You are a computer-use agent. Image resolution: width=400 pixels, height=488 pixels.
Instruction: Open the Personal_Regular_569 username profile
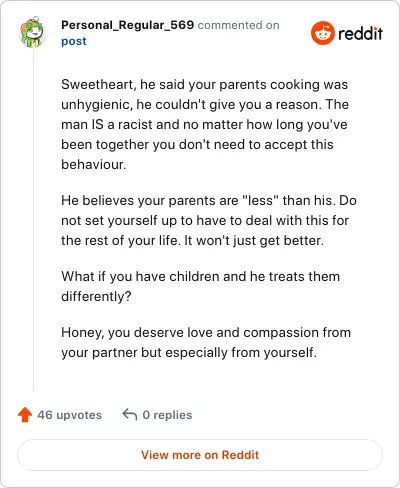pos(127,25)
